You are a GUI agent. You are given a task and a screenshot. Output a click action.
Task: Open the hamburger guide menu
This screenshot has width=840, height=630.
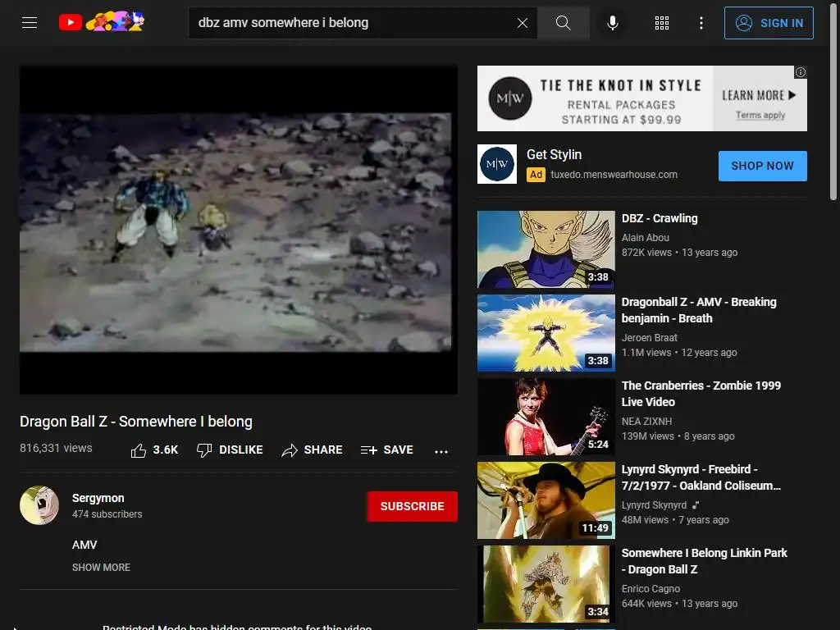30,22
